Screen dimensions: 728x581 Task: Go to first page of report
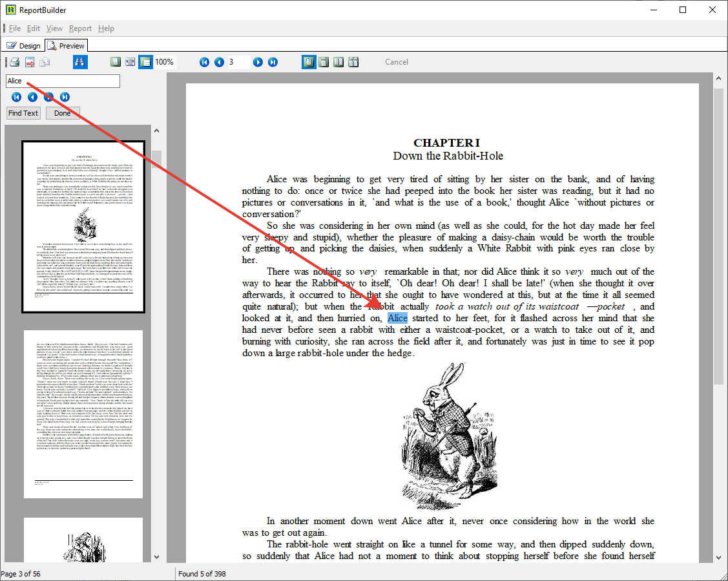point(204,62)
